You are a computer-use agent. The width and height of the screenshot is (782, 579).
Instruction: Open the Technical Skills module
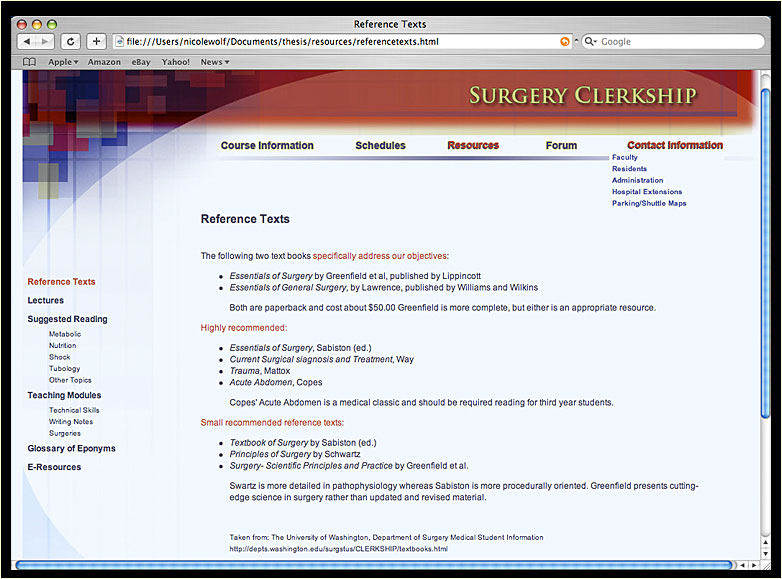point(74,410)
